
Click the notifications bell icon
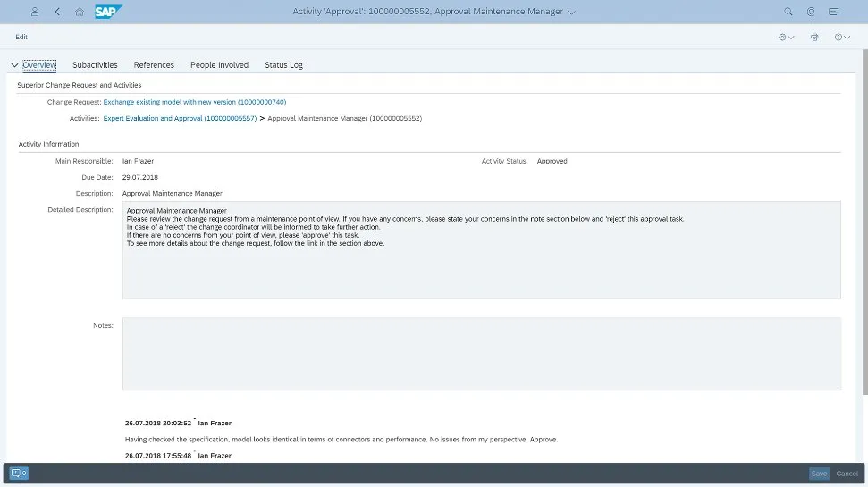pyautogui.click(x=835, y=12)
